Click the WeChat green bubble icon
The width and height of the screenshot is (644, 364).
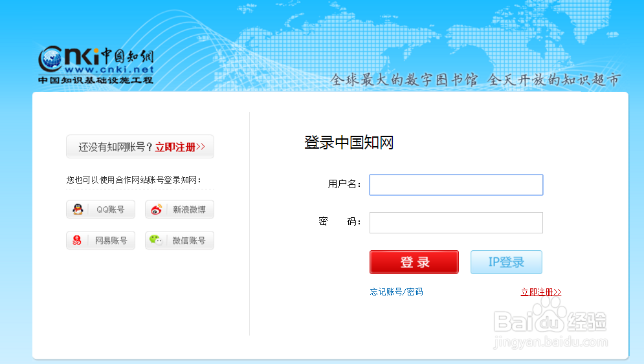coord(156,240)
